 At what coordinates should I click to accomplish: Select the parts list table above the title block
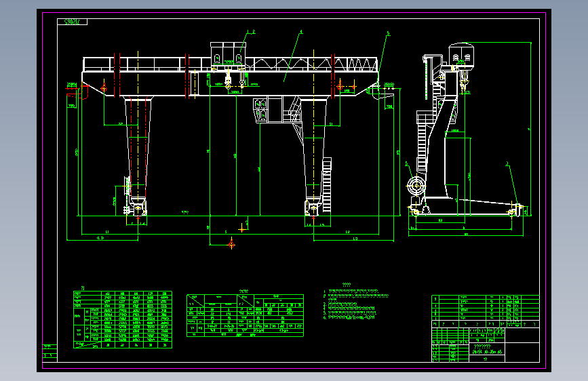pyautogui.click(x=486, y=311)
